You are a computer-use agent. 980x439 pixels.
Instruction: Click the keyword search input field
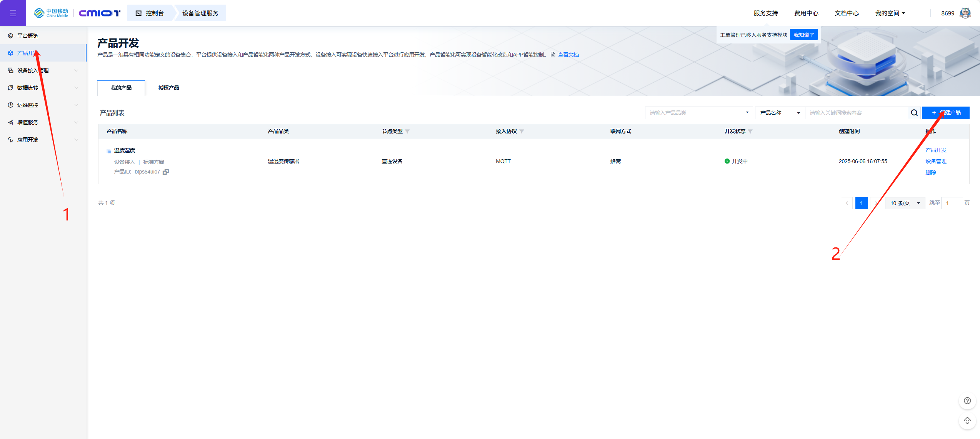tap(856, 113)
